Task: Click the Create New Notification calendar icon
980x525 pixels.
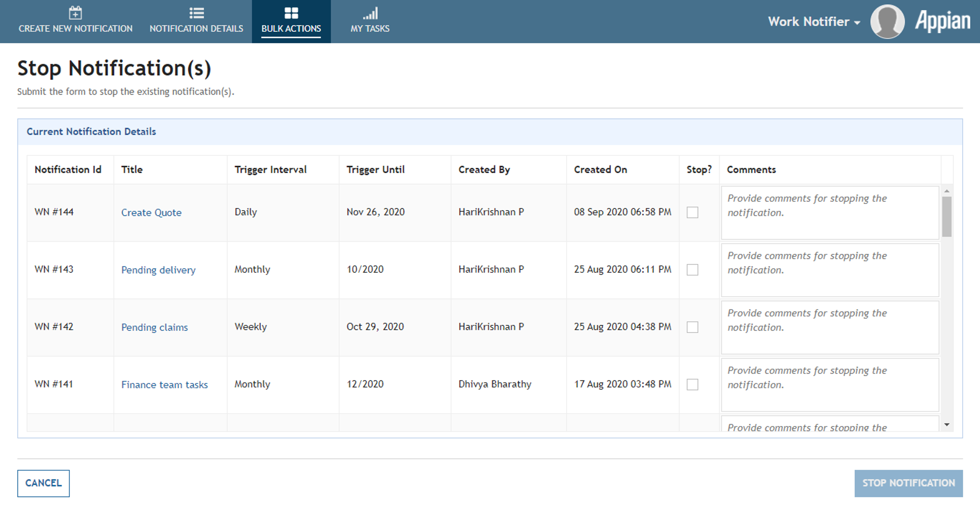Action: coord(75,12)
